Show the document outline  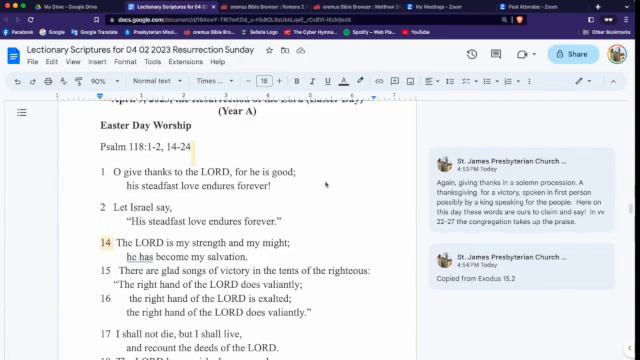point(22,113)
